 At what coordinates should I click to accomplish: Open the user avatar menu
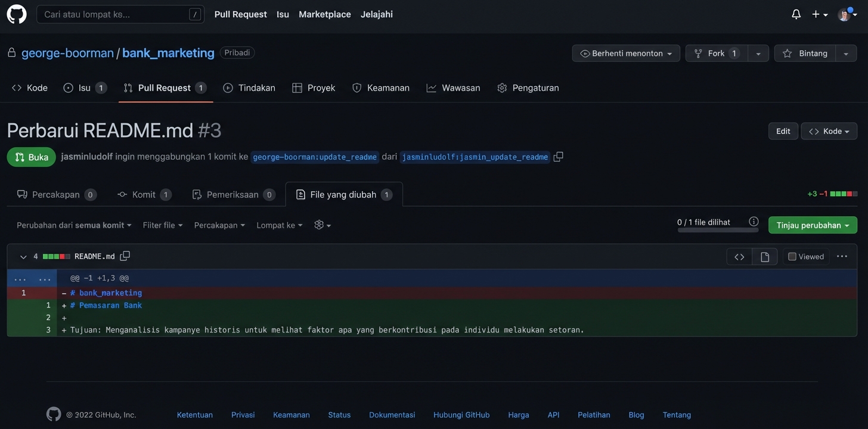[847, 14]
